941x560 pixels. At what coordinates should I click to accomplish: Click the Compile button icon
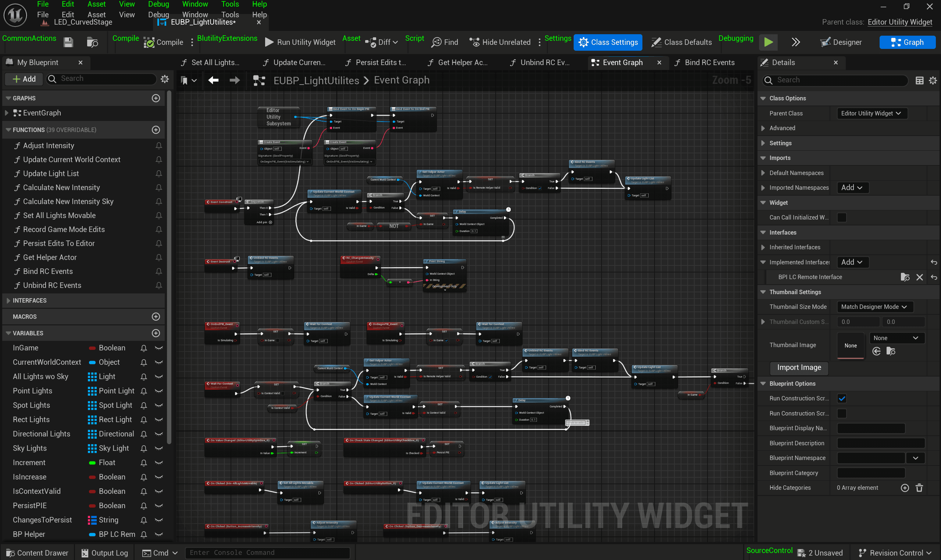click(149, 42)
